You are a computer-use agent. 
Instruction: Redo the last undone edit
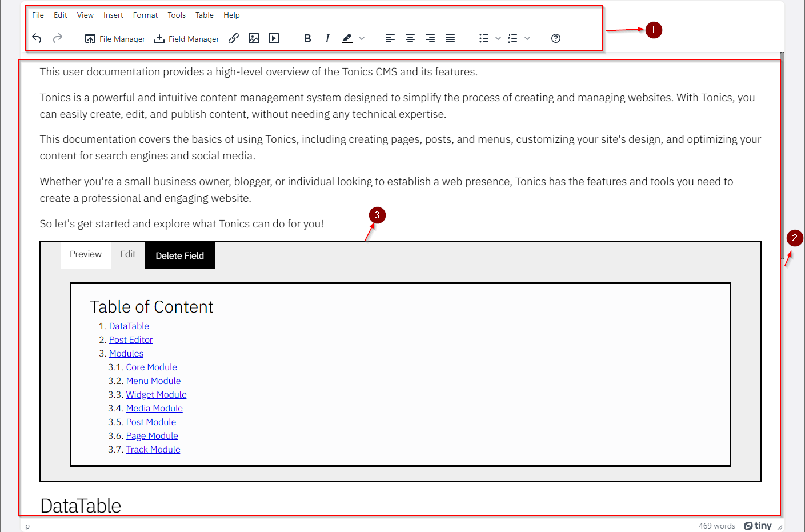[58, 38]
